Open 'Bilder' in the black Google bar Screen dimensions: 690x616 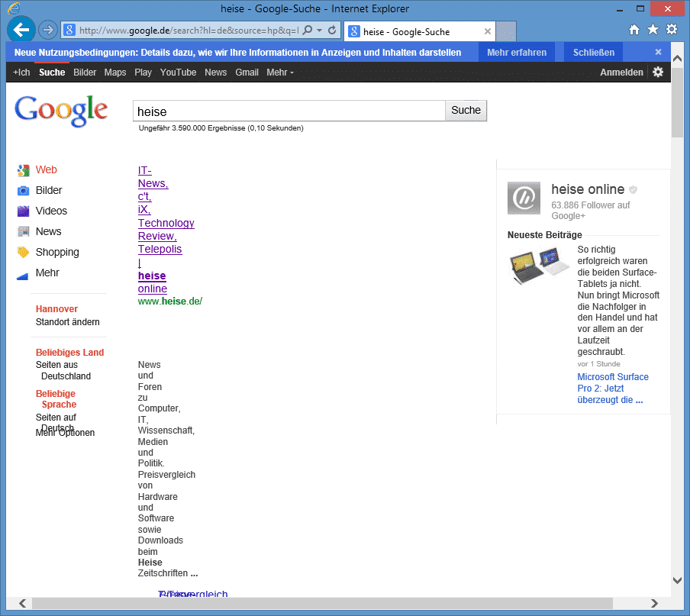coord(85,73)
